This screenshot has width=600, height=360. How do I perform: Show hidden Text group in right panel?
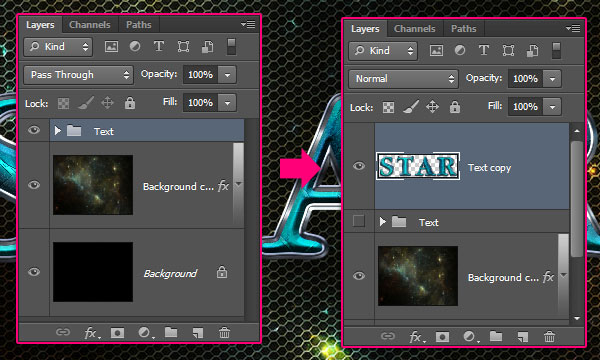[359, 221]
